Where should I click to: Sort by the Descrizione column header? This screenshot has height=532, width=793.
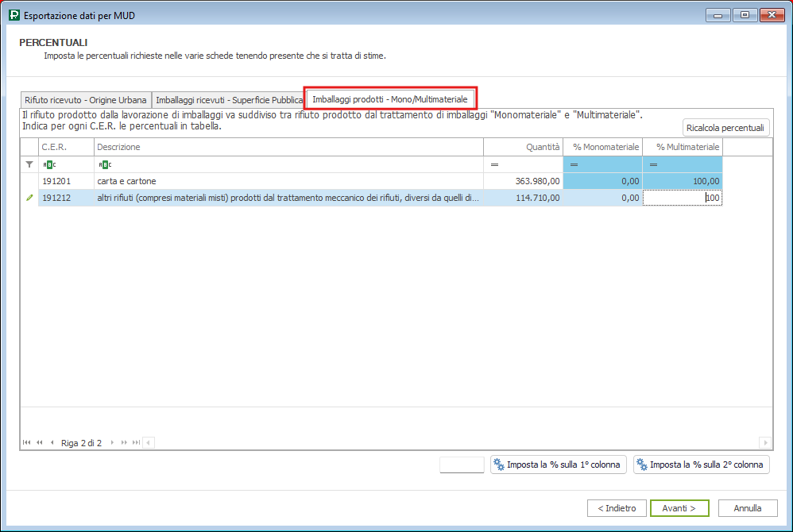tap(288, 147)
